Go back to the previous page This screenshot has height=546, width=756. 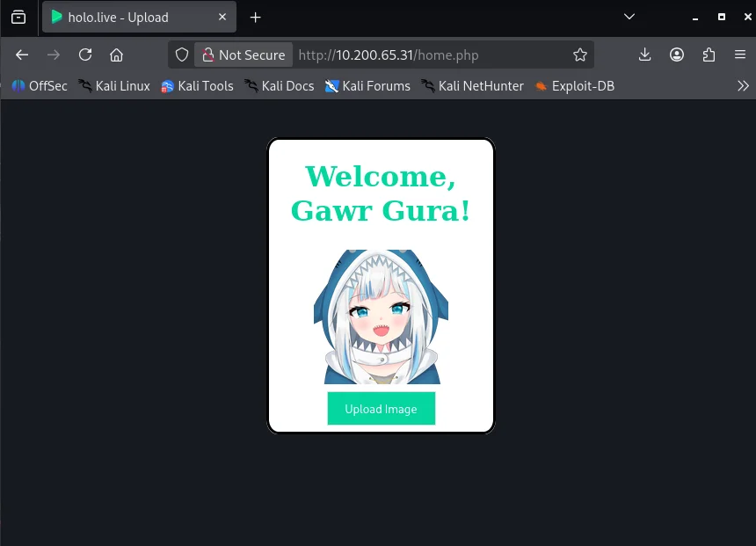pos(22,55)
